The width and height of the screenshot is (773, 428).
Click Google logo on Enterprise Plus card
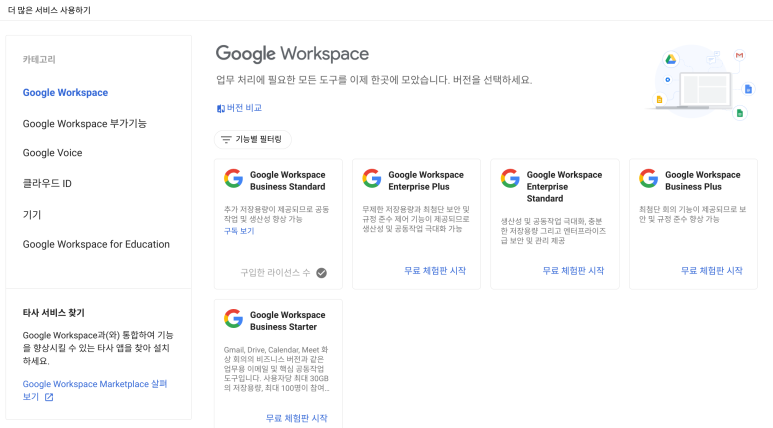pyautogui.click(x=372, y=178)
